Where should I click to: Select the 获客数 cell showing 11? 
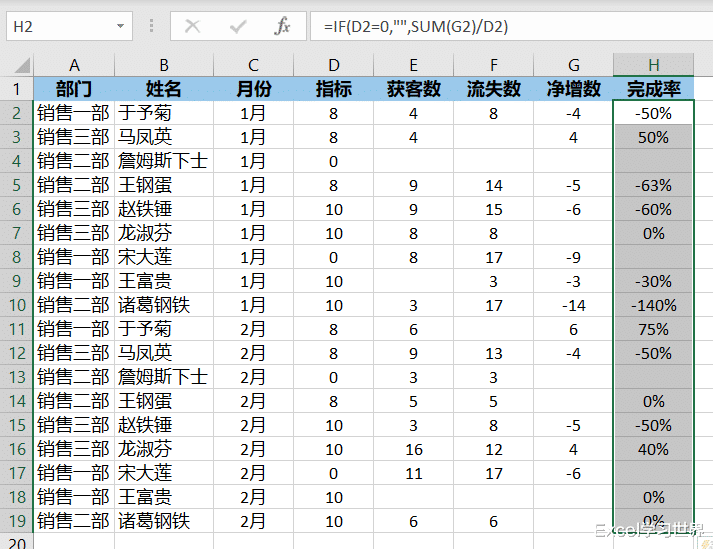click(x=413, y=473)
